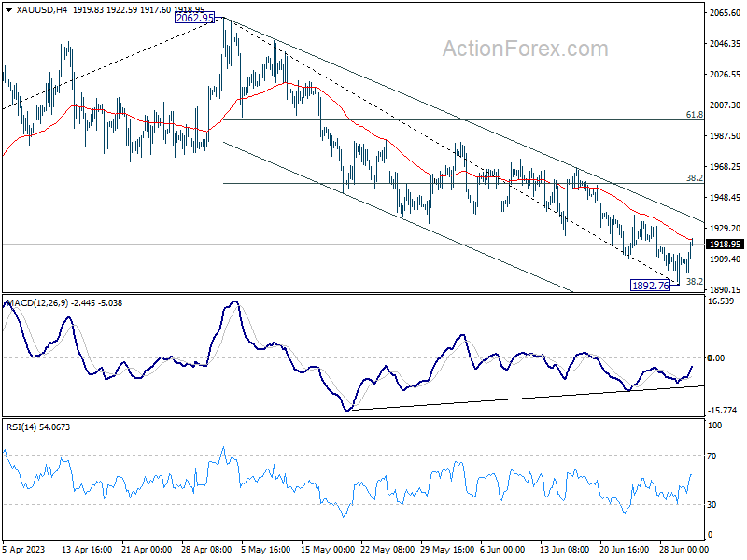Click the RSI(14) 54.0673 indicator label
Viewport: 747px width, 560px height.
[38, 427]
